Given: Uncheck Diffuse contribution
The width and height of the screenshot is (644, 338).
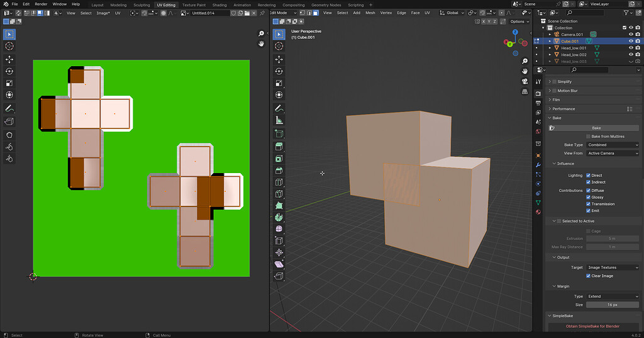Looking at the screenshot, I should pyautogui.click(x=588, y=190).
